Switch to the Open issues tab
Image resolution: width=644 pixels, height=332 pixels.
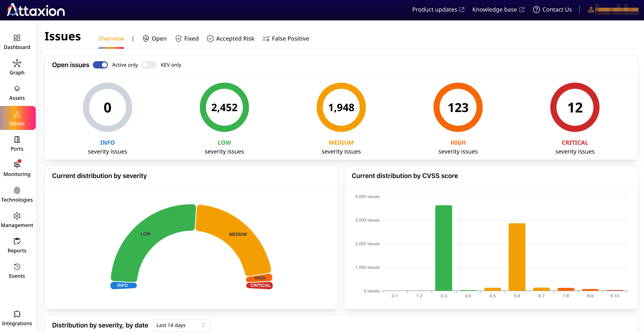pos(154,39)
